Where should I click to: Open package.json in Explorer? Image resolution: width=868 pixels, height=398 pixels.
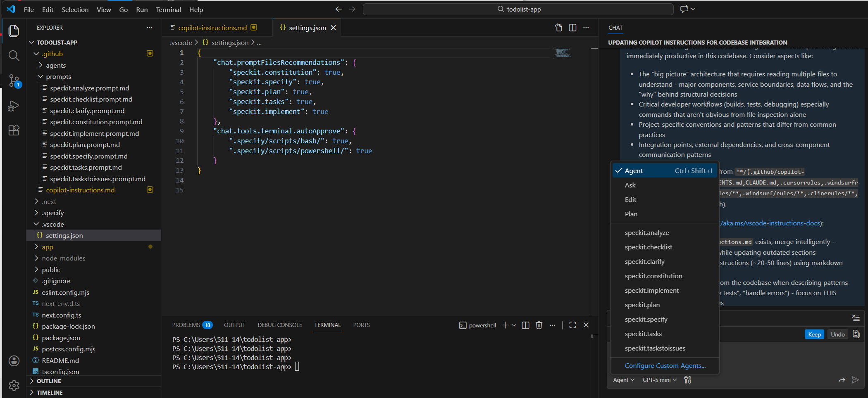click(x=61, y=338)
